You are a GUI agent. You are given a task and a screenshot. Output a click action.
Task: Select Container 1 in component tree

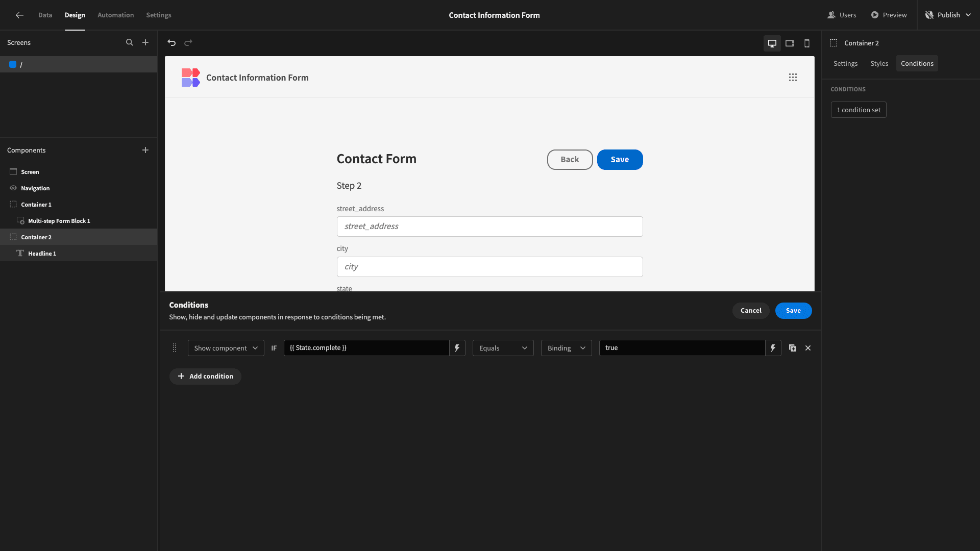[x=79, y=205]
